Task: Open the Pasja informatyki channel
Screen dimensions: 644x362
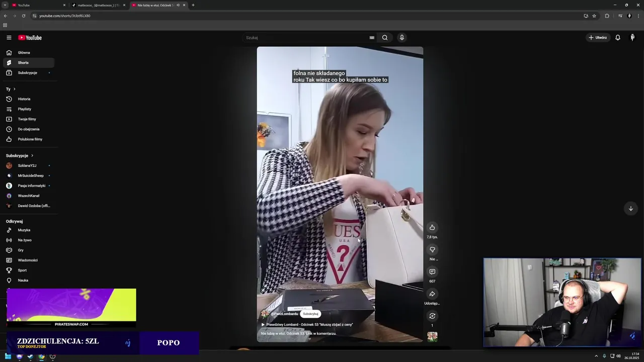Action: (28, 186)
